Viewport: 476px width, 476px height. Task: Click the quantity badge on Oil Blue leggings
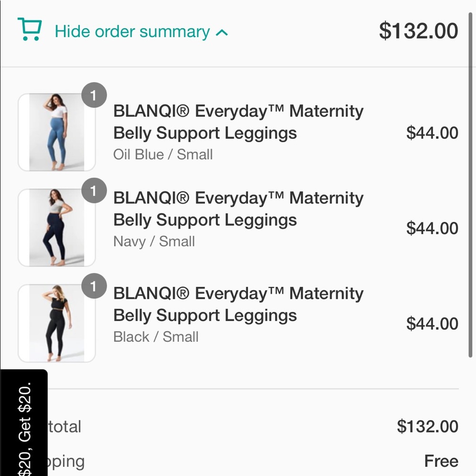click(x=94, y=95)
